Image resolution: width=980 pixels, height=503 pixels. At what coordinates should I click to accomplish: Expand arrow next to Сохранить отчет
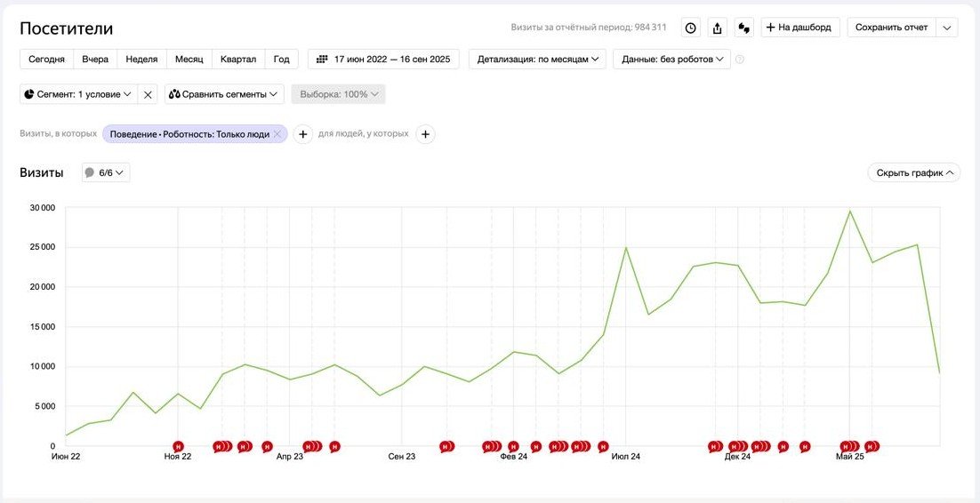tap(947, 28)
